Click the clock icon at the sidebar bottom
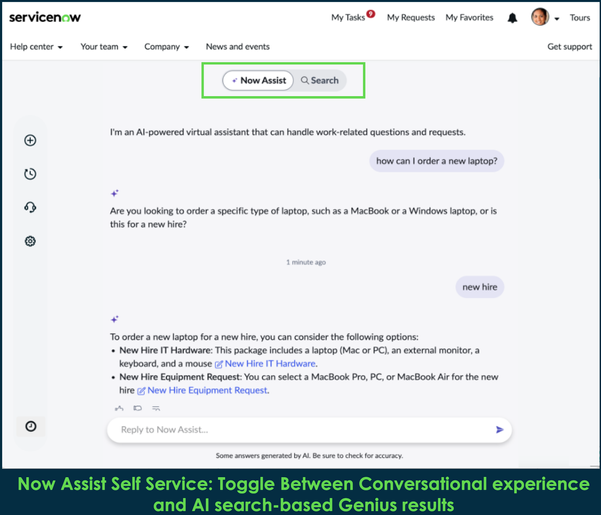This screenshot has width=601, height=515. (31, 426)
